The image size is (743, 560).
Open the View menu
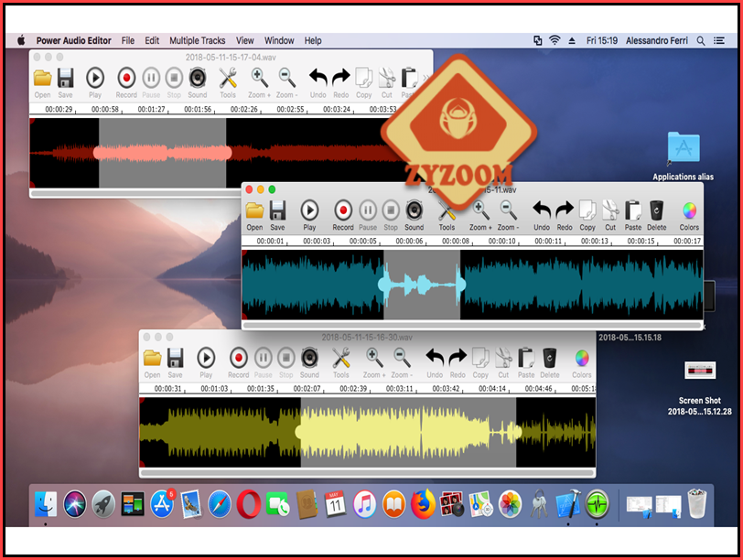pos(245,41)
